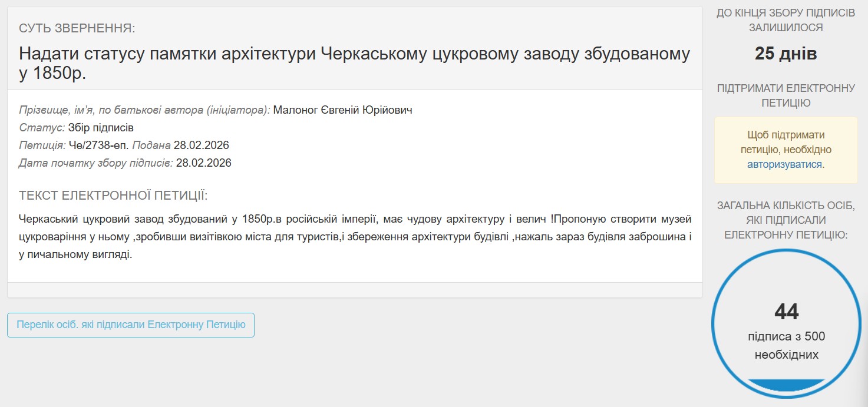The image size is (868, 407).
Task: Click the "авторизуватися" login link
Action: tap(784, 164)
